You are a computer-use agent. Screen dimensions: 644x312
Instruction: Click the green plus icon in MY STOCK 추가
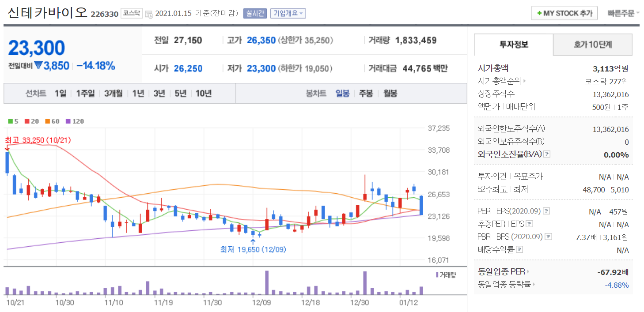pos(539,13)
